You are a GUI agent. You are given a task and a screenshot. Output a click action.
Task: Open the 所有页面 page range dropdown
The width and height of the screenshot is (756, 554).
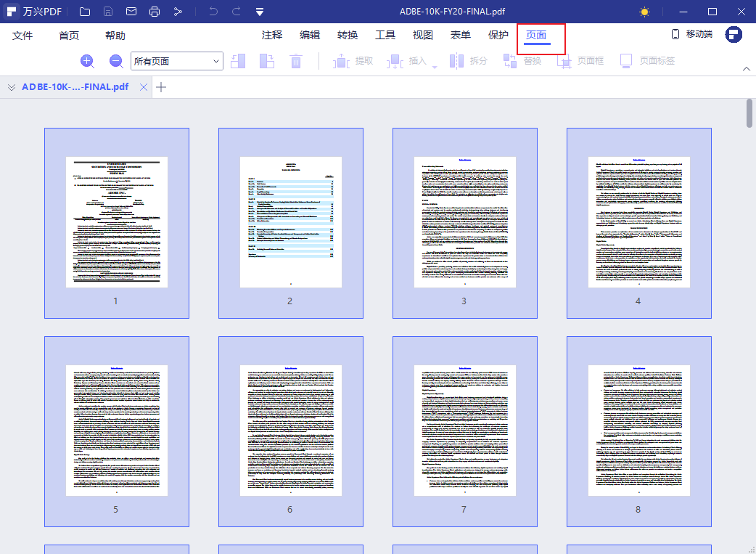pos(176,62)
